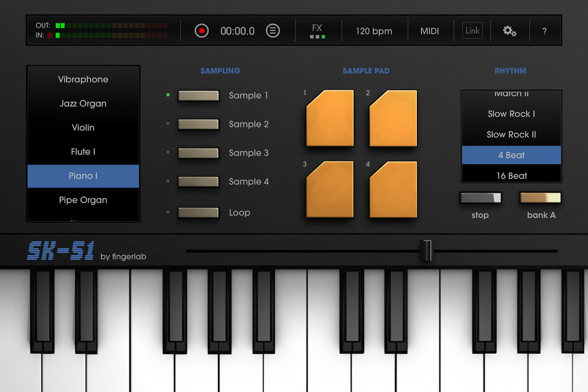
Task: Select the Jazz Organ instrument
Action: 83,103
